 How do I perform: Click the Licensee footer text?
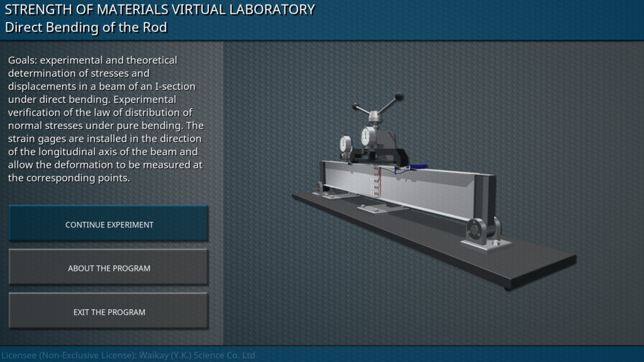(x=128, y=355)
